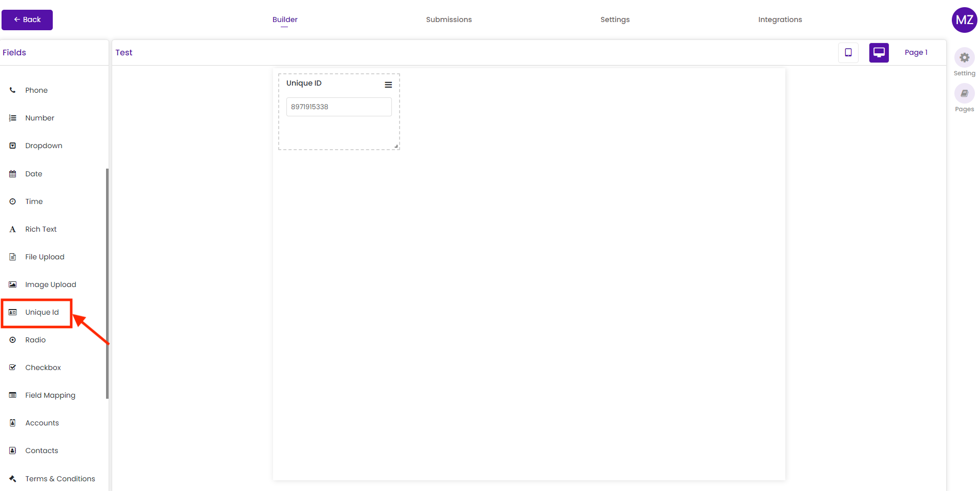Click the Pages caption text
The width and height of the screenshot is (980, 491).
(965, 109)
